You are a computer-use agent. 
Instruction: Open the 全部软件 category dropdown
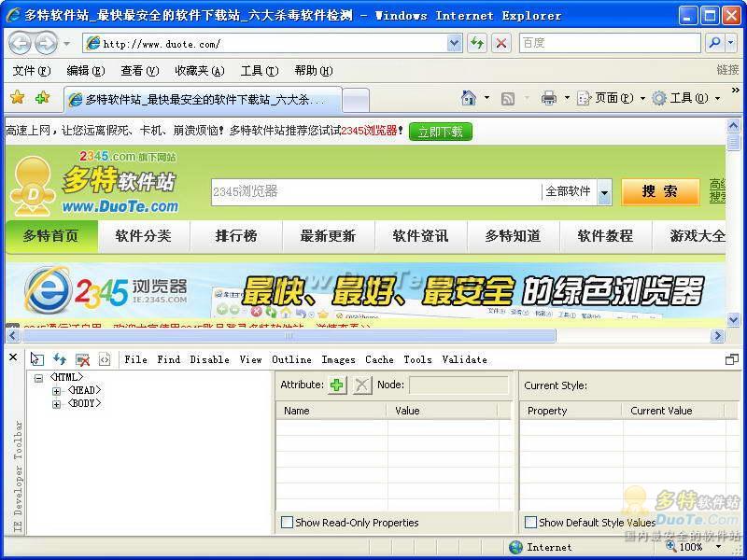click(604, 192)
